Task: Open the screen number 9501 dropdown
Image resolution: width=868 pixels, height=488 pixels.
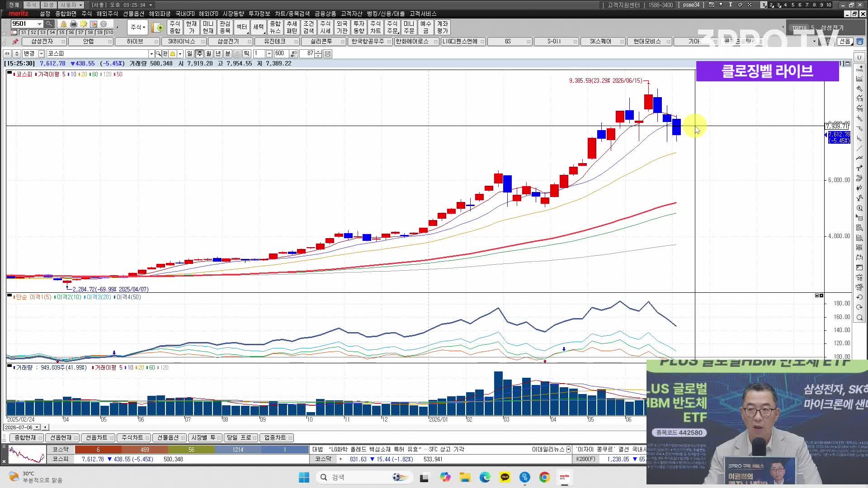Action: [x=40, y=24]
